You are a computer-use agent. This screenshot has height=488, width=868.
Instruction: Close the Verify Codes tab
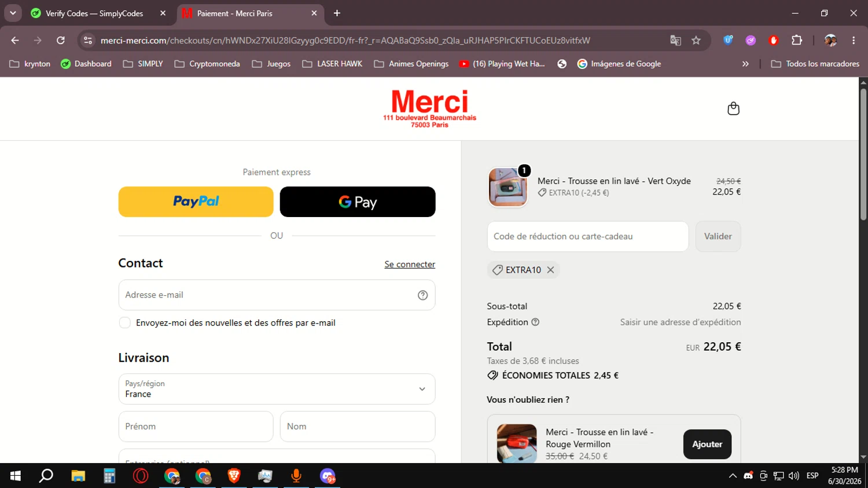click(x=163, y=13)
